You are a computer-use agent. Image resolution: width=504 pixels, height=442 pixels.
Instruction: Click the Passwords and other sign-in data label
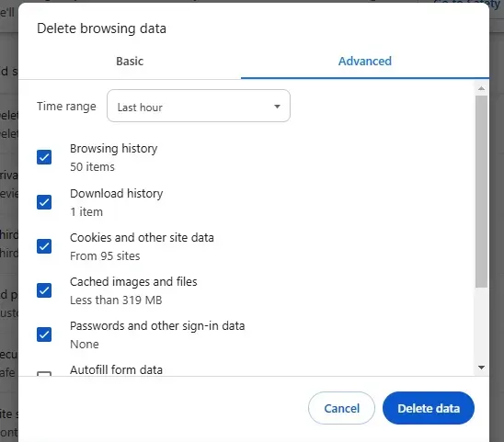coord(157,325)
